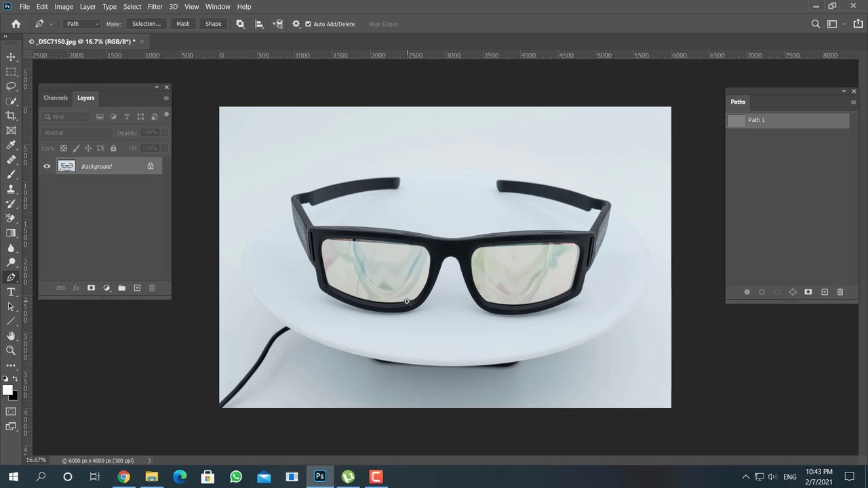
Task: Select the Hand tool
Action: (x=11, y=336)
